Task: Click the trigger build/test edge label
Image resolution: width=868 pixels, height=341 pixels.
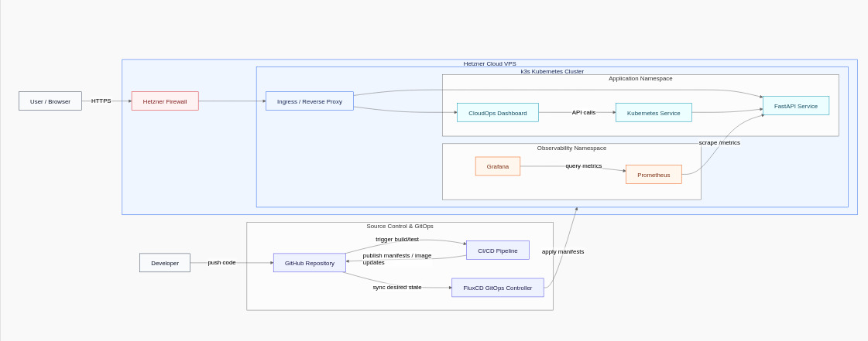Action: [397, 239]
